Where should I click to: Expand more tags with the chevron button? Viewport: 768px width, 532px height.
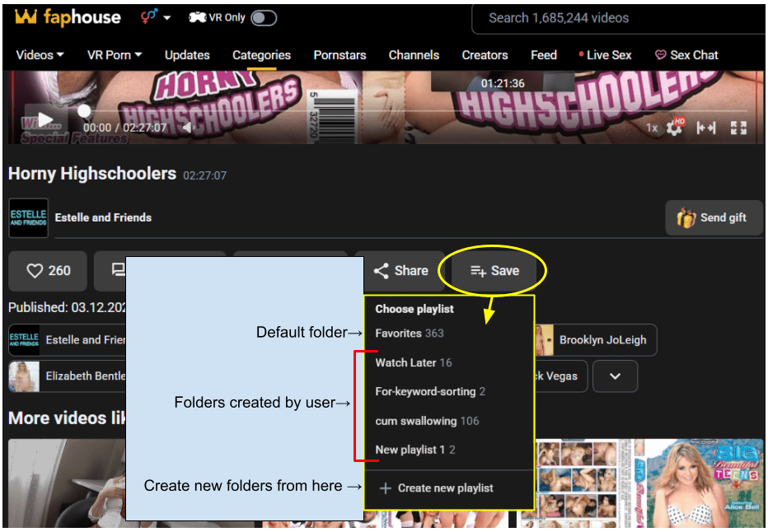pos(616,376)
